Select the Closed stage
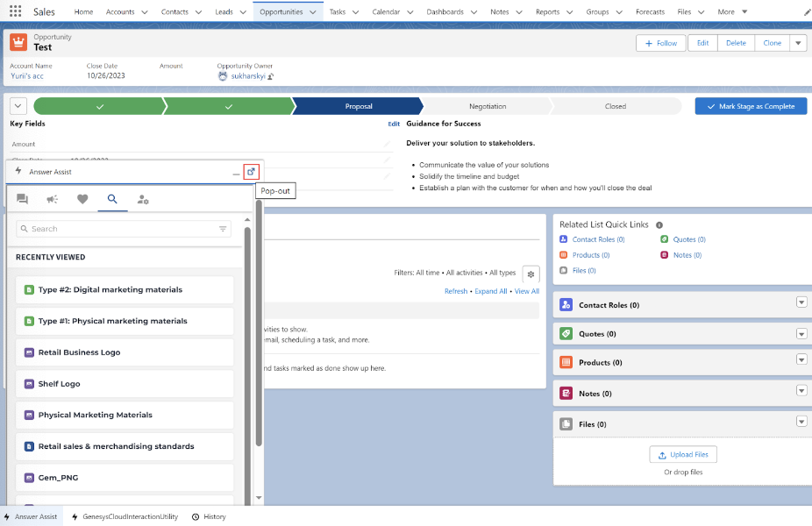The width and height of the screenshot is (812, 526). pyautogui.click(x=616, y=106)
